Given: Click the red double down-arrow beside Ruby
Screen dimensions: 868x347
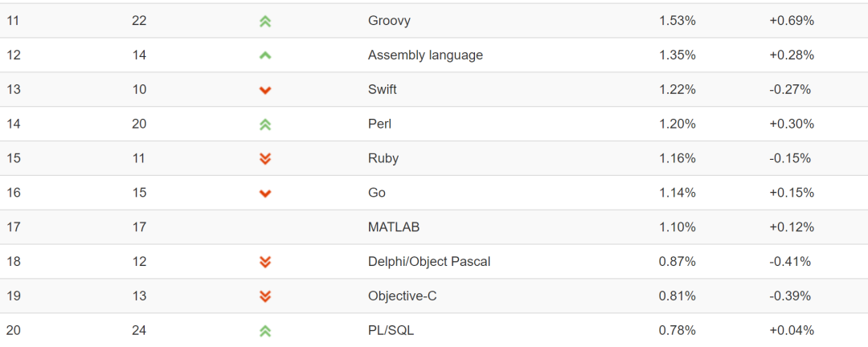Looking at the screenshot, I should tap(265, 159).
